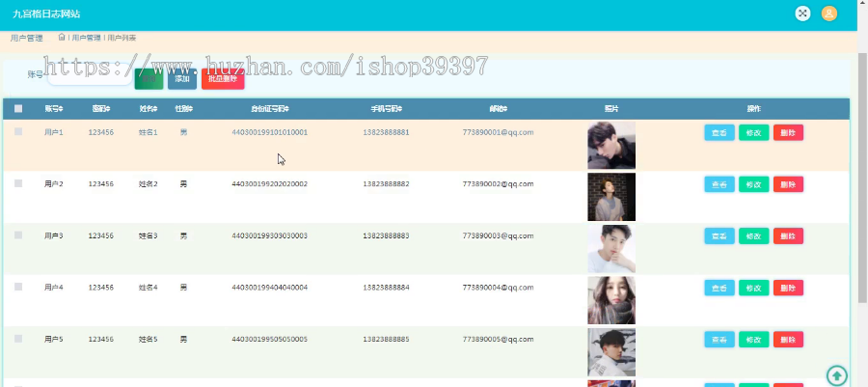Delete 用户2 with 删除 button

788,184
